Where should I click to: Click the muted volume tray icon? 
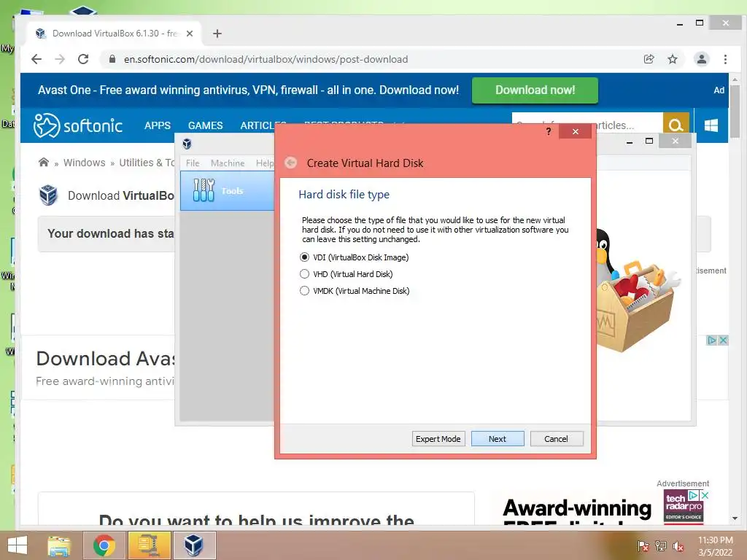pyautogui.click(x=678, y=545)
